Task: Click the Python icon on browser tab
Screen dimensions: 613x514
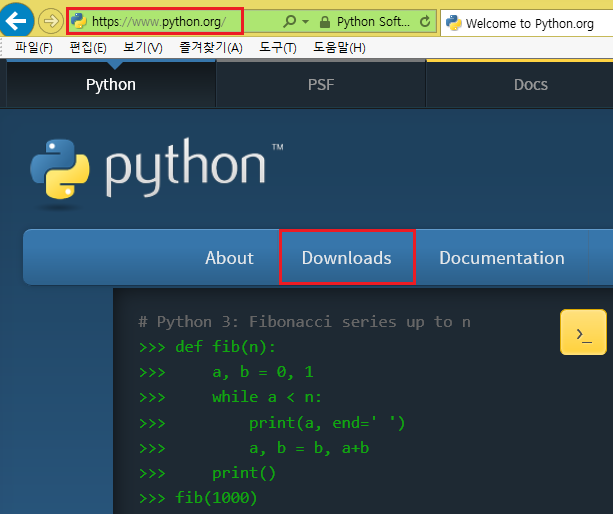Action: 453,23
